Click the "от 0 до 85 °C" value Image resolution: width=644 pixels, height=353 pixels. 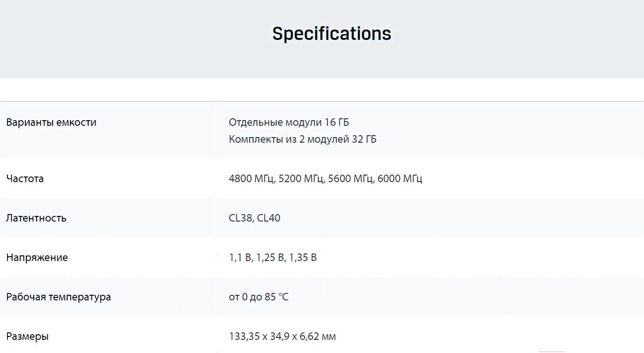pyautogui.click(x=258, y=297)
